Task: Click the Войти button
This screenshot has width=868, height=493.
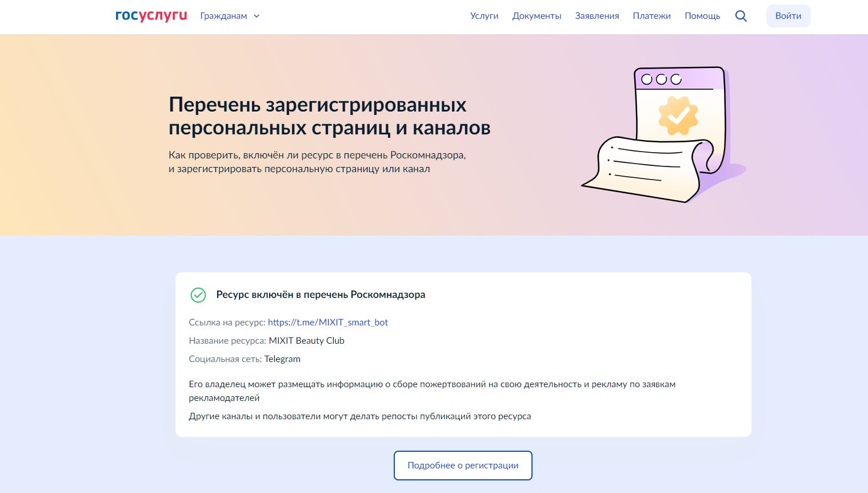Action: [x=788, y=16]
